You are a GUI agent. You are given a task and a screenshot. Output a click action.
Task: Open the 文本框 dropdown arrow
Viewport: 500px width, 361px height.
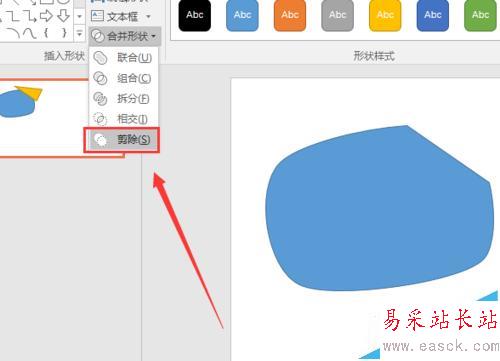tap(148, 16)
